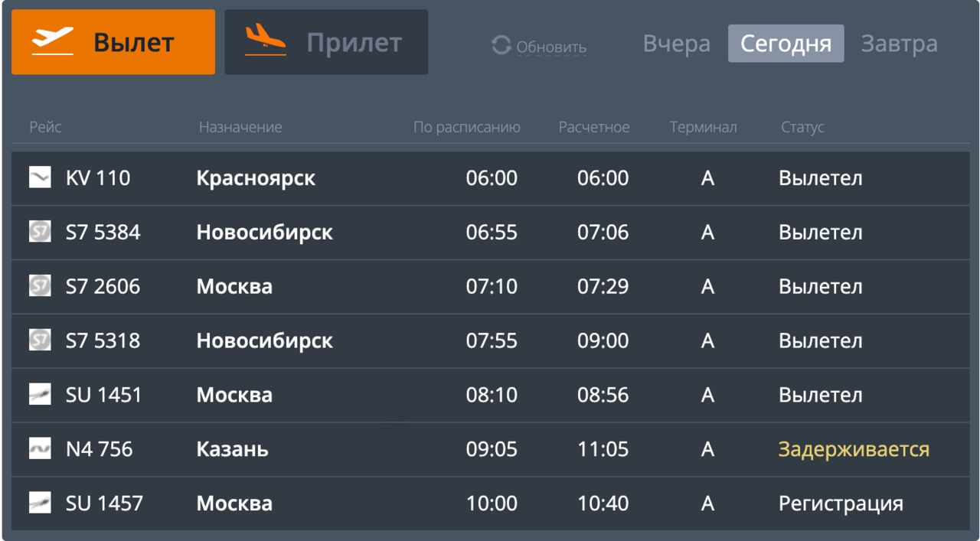This screenshot has width=980, height=541.
Task: Switch to the Вылет departures tab
Action: pos(113,42)
